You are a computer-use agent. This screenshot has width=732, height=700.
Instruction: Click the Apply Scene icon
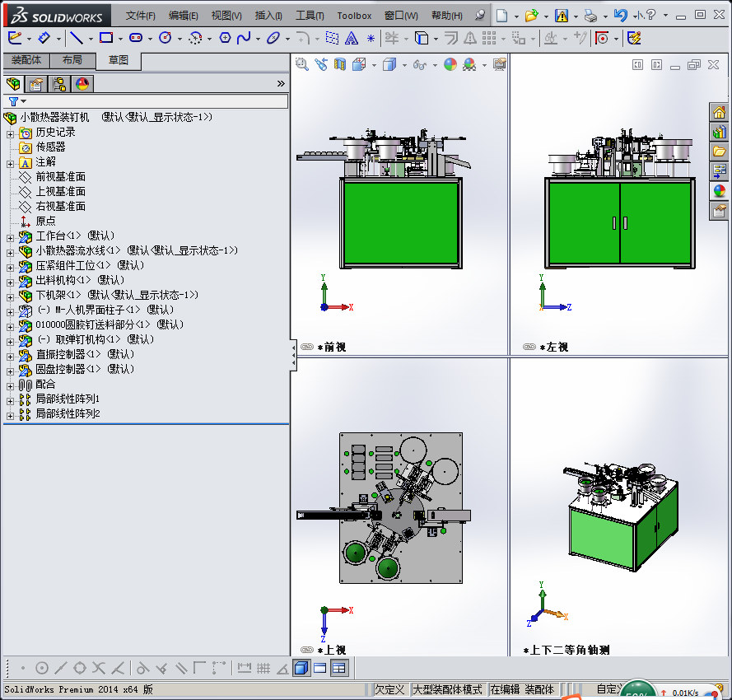point(469,64)
